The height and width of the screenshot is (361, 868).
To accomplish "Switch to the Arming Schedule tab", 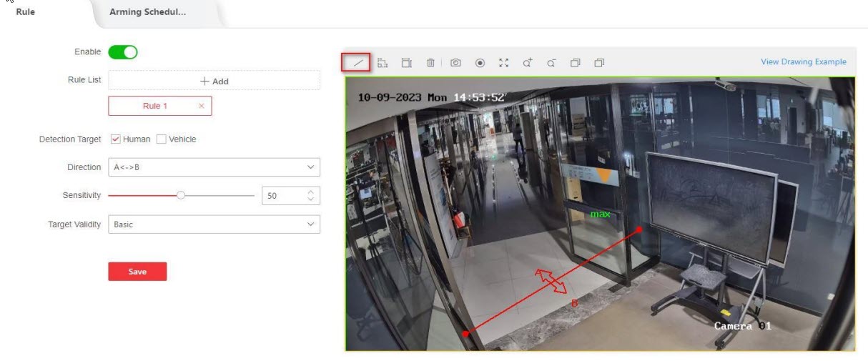I will (148, 12).
